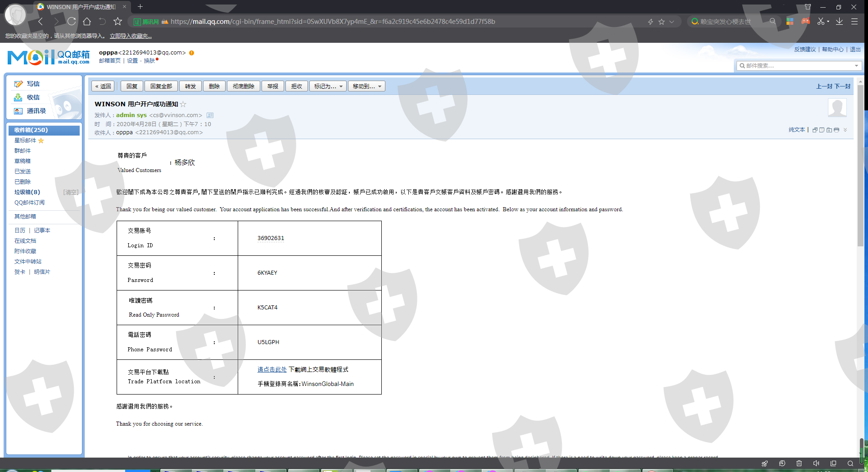Click the 拒收 reject button
Screen dimensions: 868x472
(x=297, y=86)
